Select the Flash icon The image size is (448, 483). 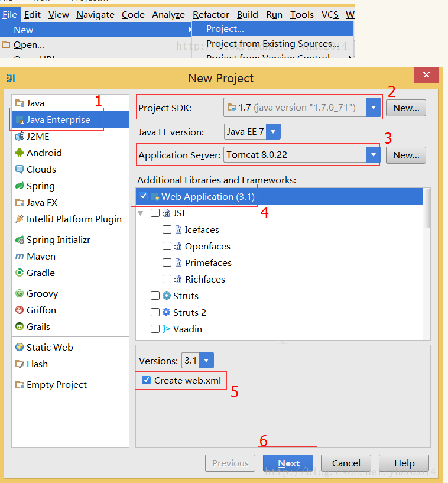[x=20, y=364]
